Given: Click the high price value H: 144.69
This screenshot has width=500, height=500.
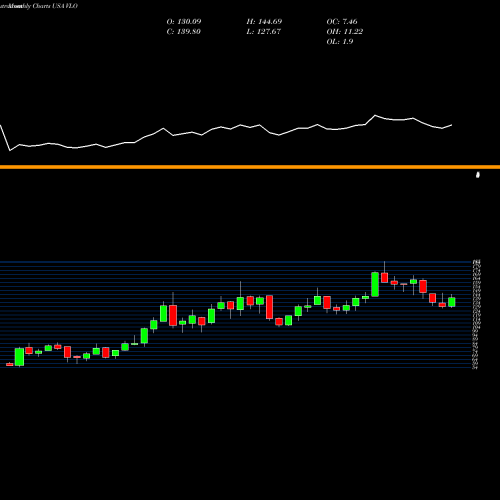Looking at the screenshot, I should point(264,22).
